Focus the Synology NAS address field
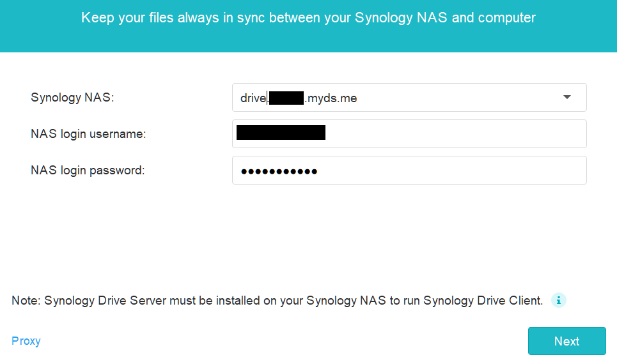 coord(409,98)
